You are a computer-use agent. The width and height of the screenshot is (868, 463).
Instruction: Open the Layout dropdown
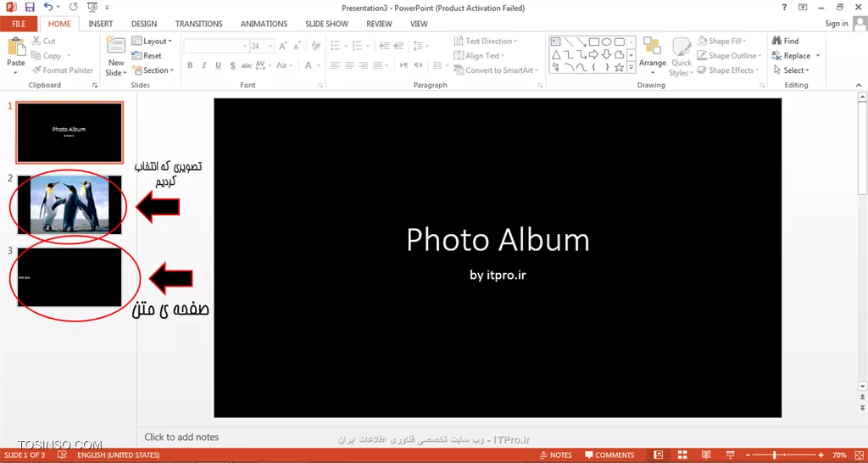(x=153, y=41)
